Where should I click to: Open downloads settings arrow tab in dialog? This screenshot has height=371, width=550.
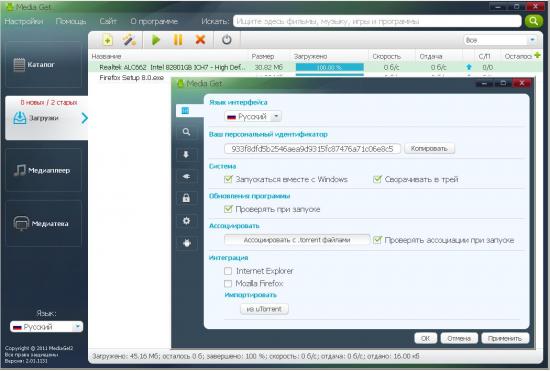[186, 154]
